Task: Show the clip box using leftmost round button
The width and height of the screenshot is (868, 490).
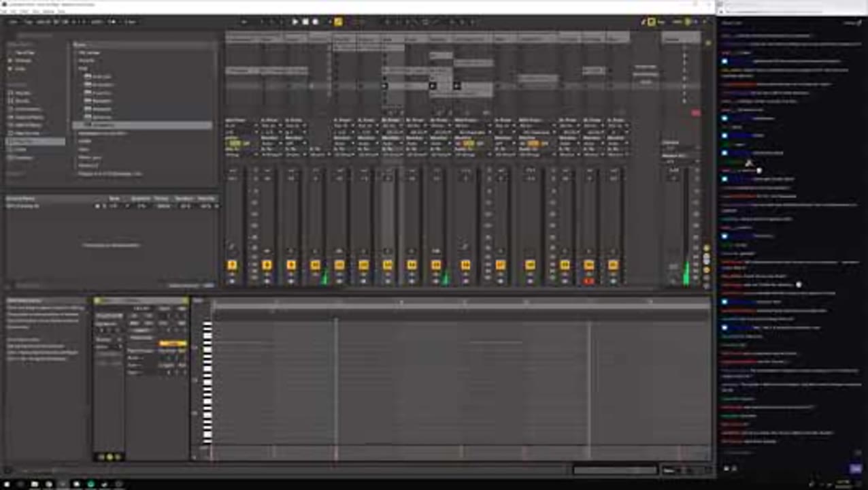Action: [x=101, y=457]
